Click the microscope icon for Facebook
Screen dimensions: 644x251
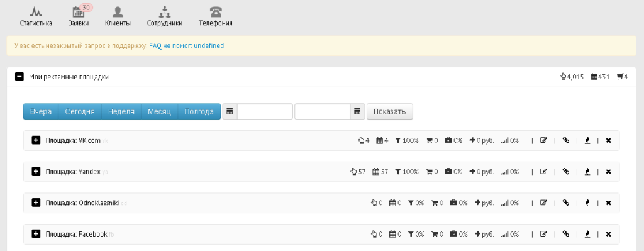pos(587,234)
